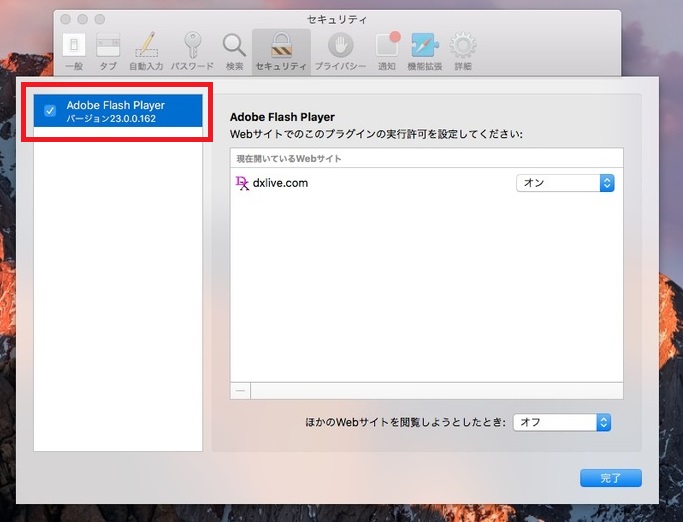The width and height of the screenshot is (683, 522).
Task: Click the 完了 (Done) button
Action: pos(611,478)
